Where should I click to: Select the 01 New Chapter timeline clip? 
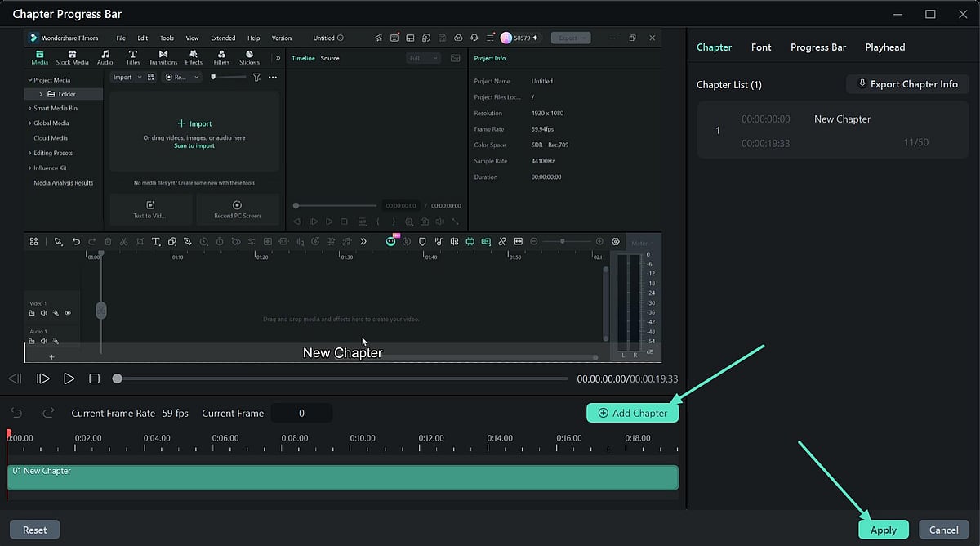pyautogui.click(x=342, y=477)
